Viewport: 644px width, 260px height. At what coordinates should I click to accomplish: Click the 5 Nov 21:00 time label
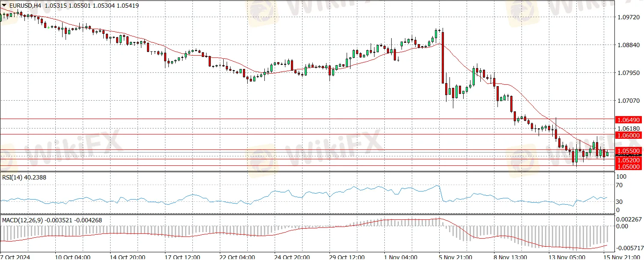tap(456, 257)
